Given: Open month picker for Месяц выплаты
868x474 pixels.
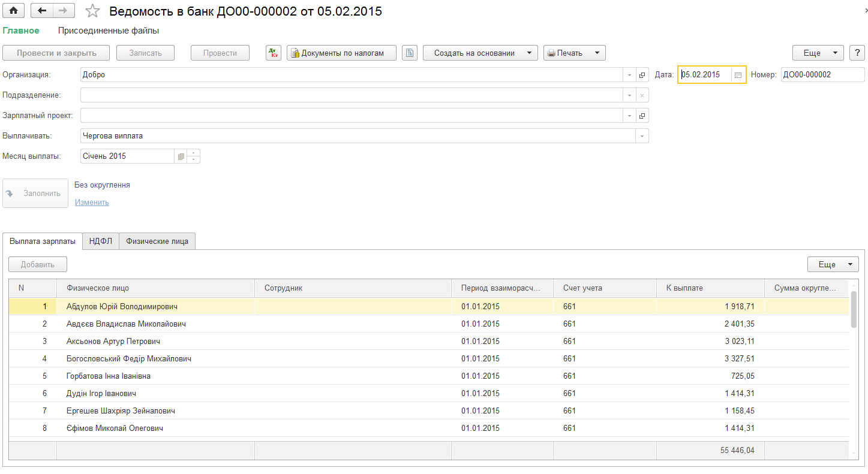Looking at the screenshot, I should [x=181, y=156].
